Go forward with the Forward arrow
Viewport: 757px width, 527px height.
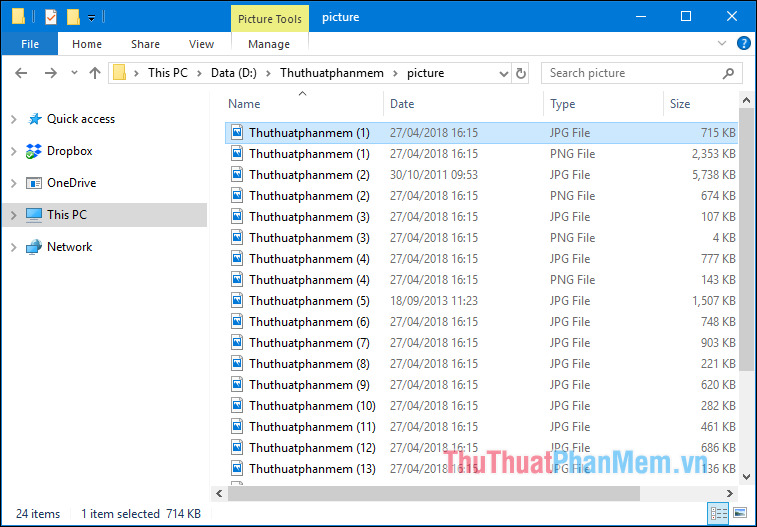click(50, 73)
